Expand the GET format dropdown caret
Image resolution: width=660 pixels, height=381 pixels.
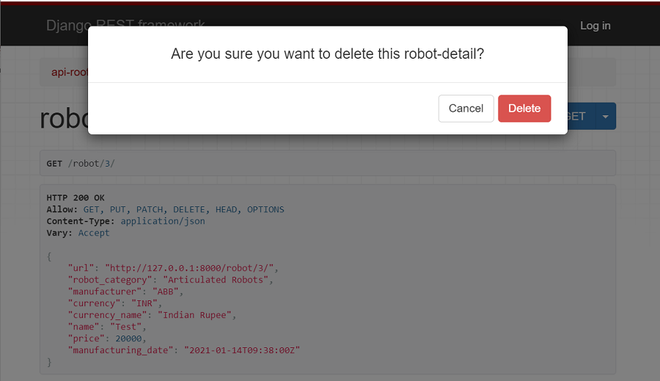point(605,116)
